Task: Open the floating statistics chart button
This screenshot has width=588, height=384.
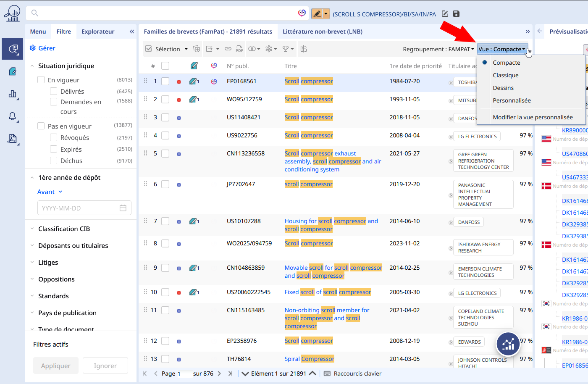Action: click(508, 344)
